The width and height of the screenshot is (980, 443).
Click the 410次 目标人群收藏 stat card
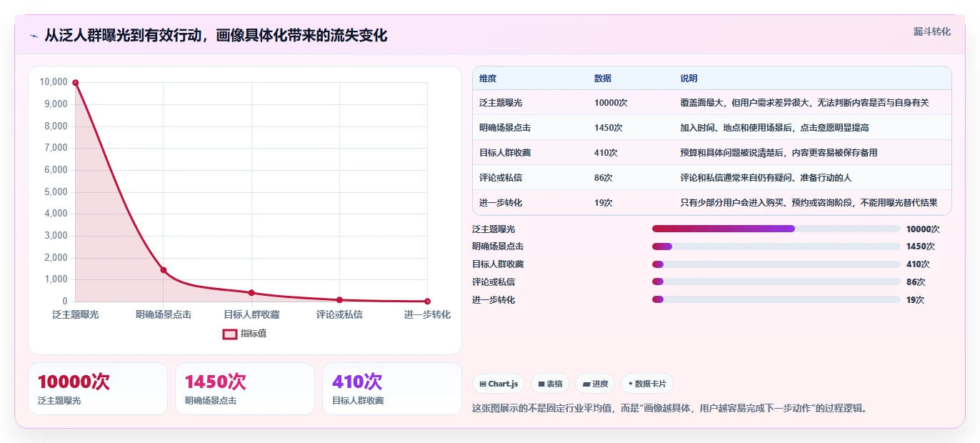coord(392,389)
